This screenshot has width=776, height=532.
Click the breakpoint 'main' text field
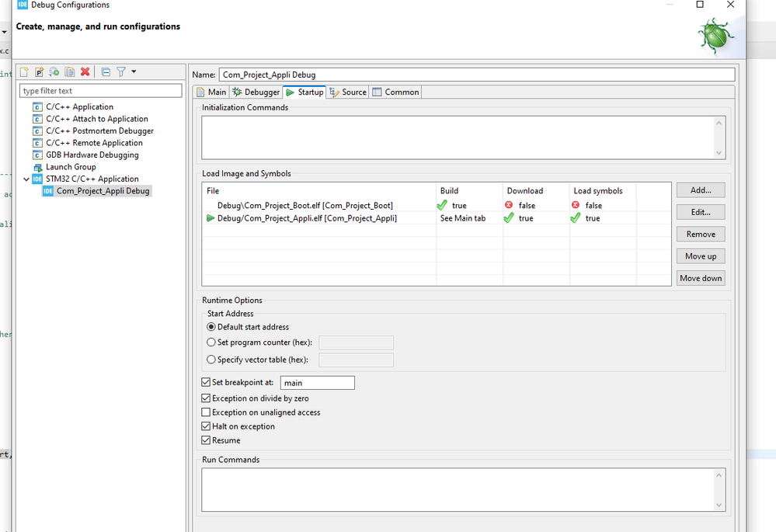317,383
